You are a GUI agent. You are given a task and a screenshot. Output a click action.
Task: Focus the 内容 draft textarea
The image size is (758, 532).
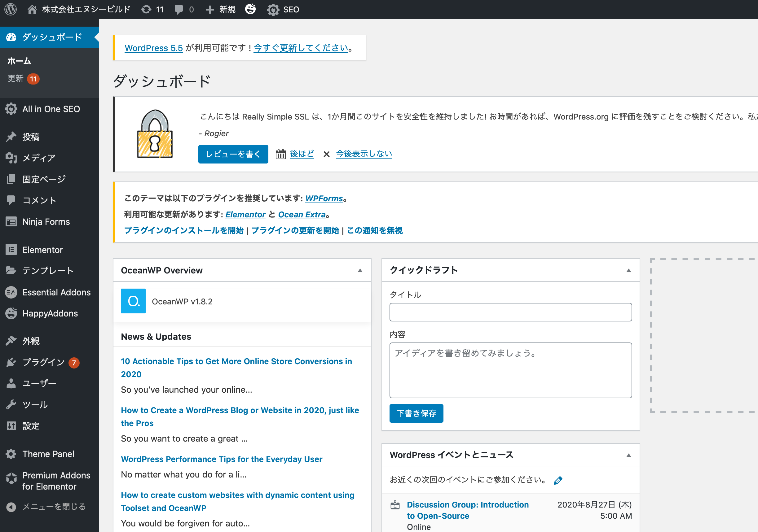tap(510, 370)
